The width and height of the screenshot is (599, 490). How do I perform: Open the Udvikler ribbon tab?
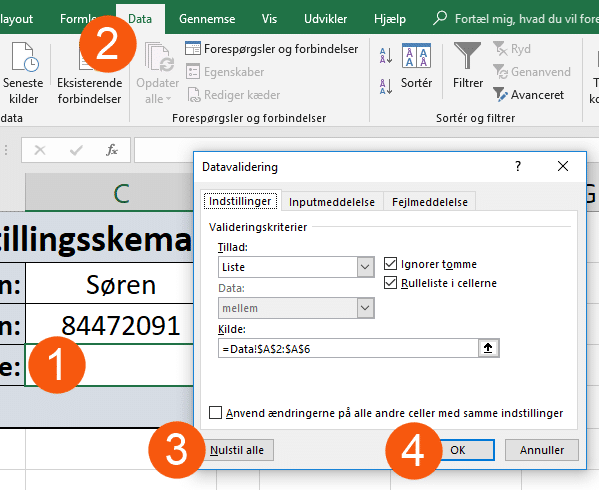click(325, 19)
